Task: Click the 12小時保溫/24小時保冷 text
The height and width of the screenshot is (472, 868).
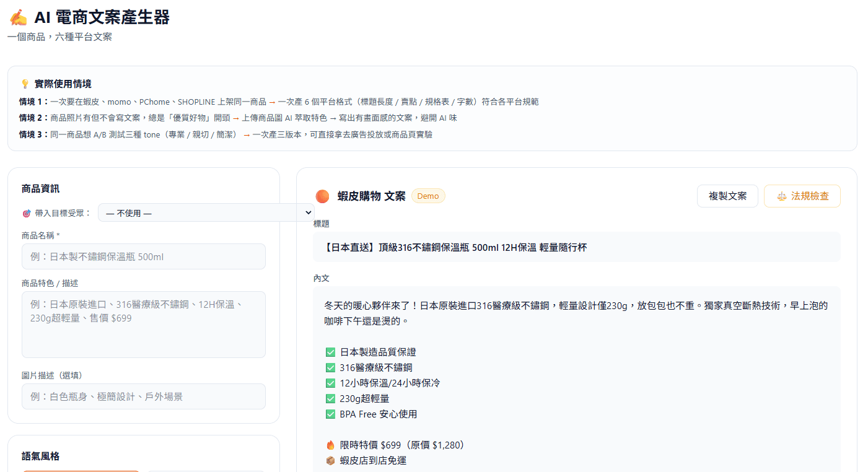Action: tap(390, 383)
